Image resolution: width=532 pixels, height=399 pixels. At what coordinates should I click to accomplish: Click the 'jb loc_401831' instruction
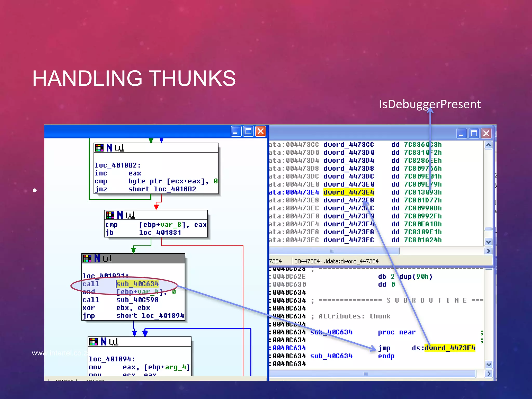click(143, 232)
